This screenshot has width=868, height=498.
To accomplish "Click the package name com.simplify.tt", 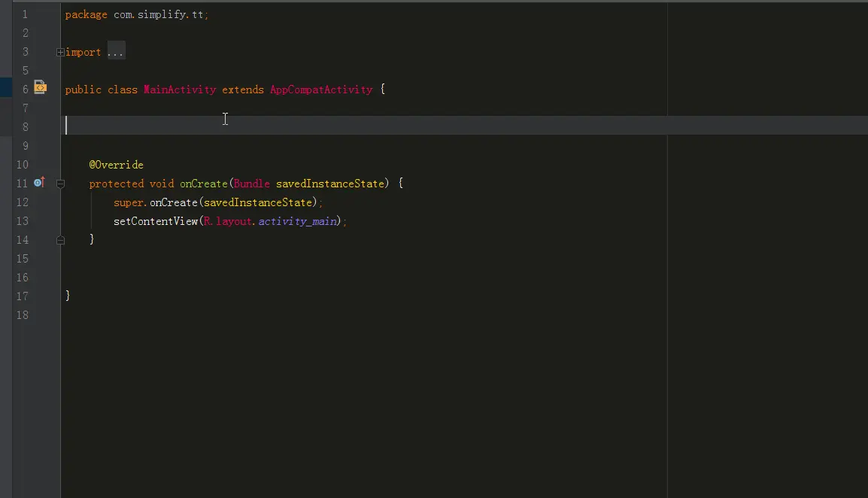I will tap(158, 14).
